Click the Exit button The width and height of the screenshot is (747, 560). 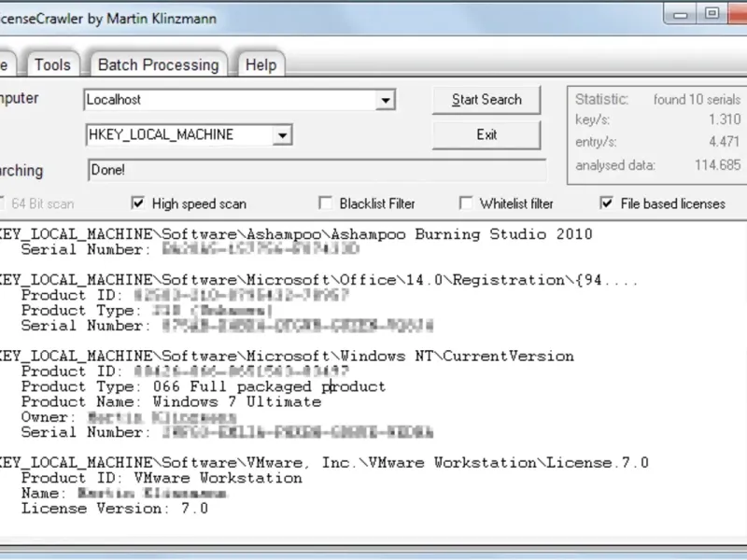click(x=486, y=134)
